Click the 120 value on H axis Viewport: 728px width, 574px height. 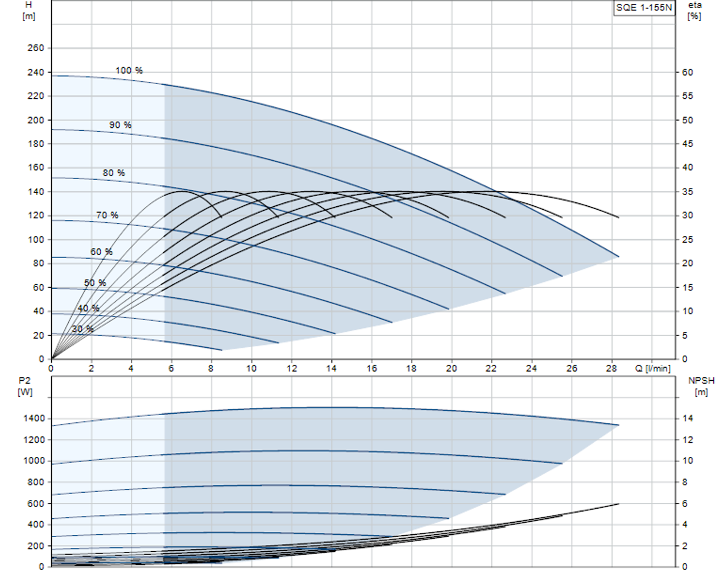(x=35, y=215)
